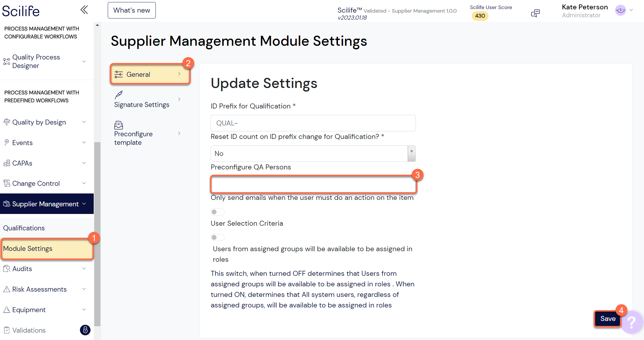This screenshot has height=340, width=644.
Task: Select Module Settings in the sidebar
Action: [47, 249]
